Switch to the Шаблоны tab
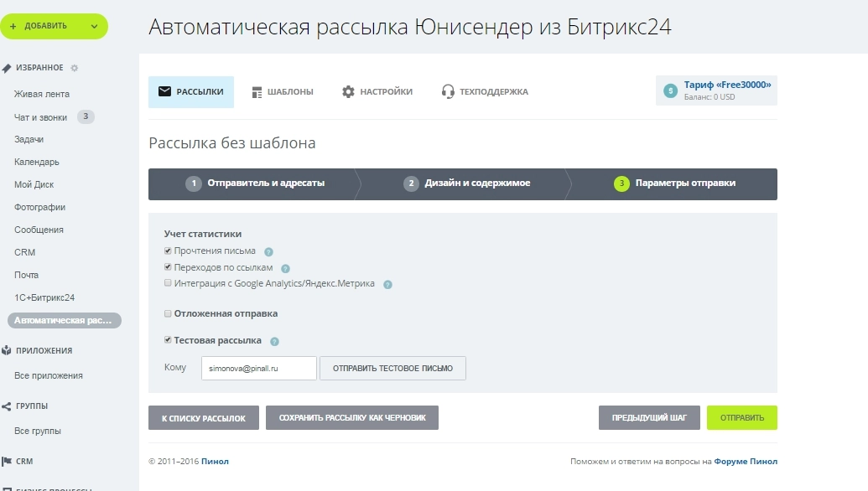This screenshot has width=868, height=491. tap(283, 92)
